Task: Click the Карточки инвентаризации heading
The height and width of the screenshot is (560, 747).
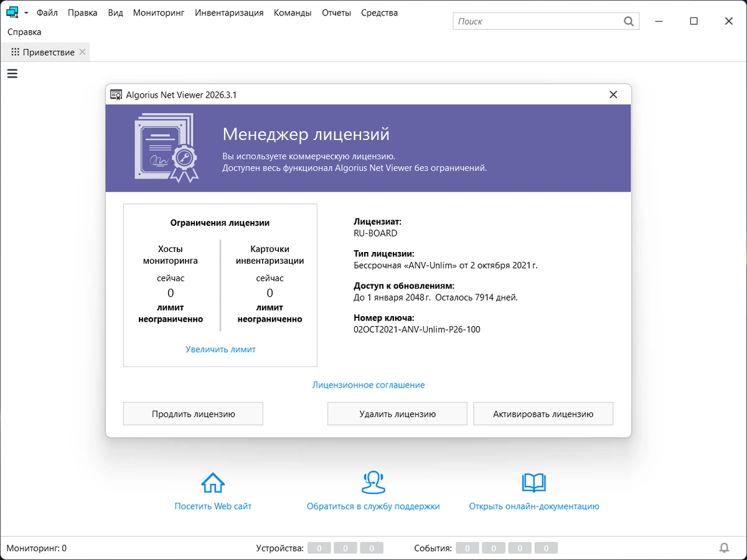Action: (270, 254)
